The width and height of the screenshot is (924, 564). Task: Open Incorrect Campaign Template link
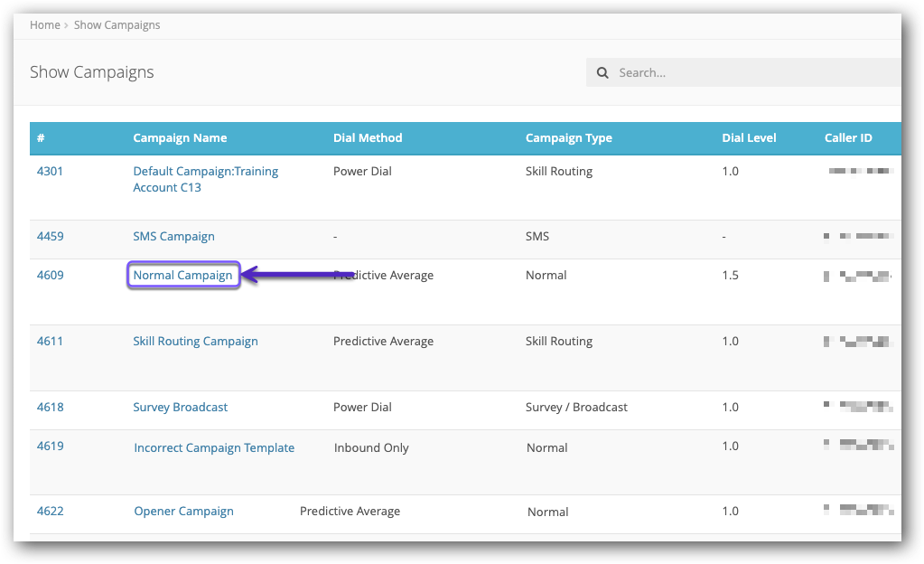tap(214, 448)
